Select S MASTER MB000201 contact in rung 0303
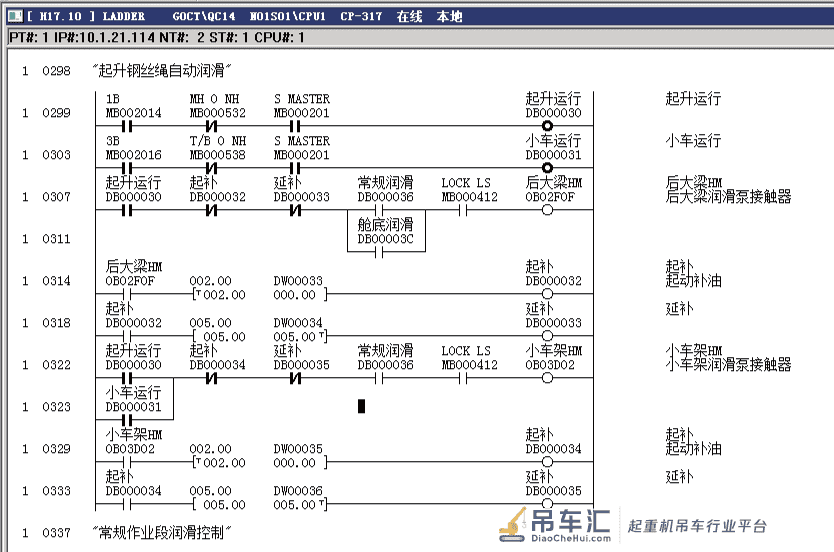Screen dimensions: 834x552 pos(295,168)
